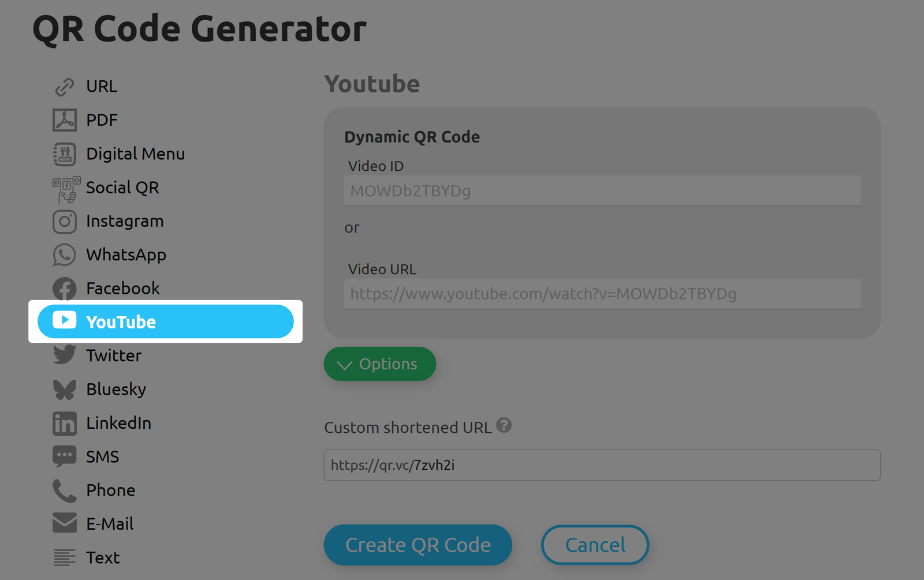Expand the green Options section
The image size is (924, 580).
379,364
